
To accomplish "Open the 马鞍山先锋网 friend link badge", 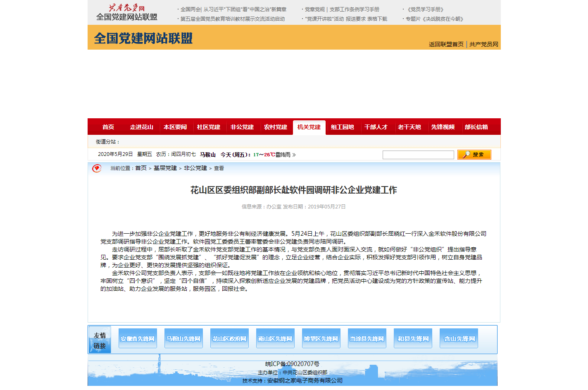I will (x=183, y=339).
